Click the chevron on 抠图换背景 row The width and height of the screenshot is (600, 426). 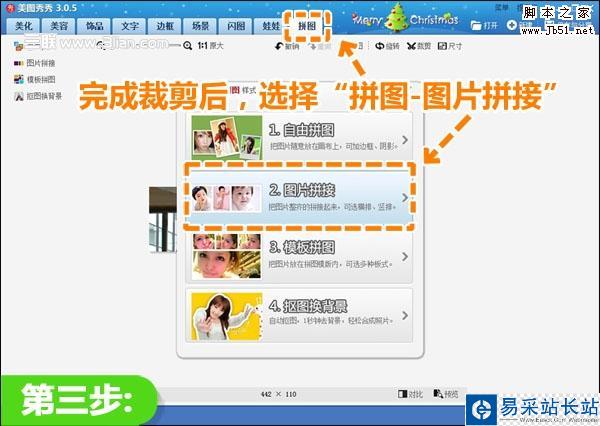pyautogui.click(x=405, y=315)
